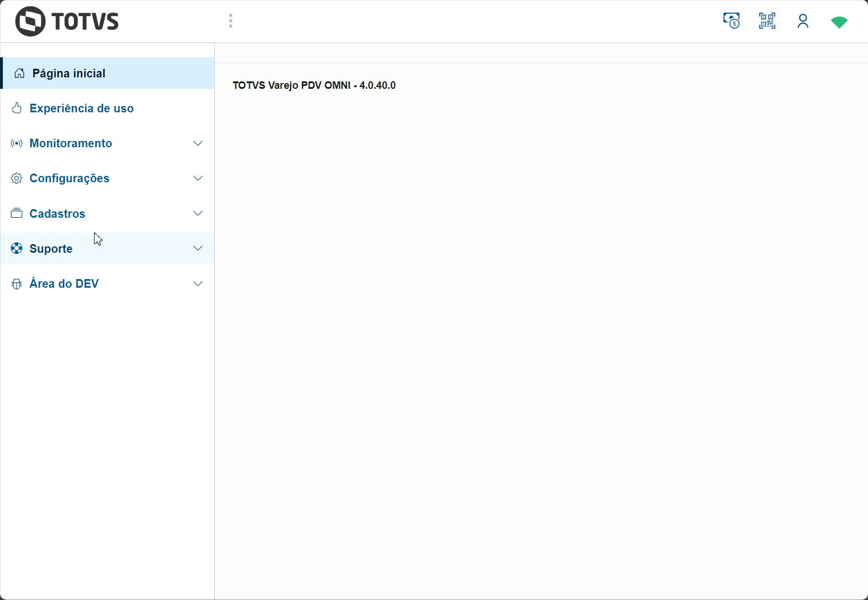Click the Configurações gear icon
868x600 pixels.
pyautogui.click(x=17, y=178)
